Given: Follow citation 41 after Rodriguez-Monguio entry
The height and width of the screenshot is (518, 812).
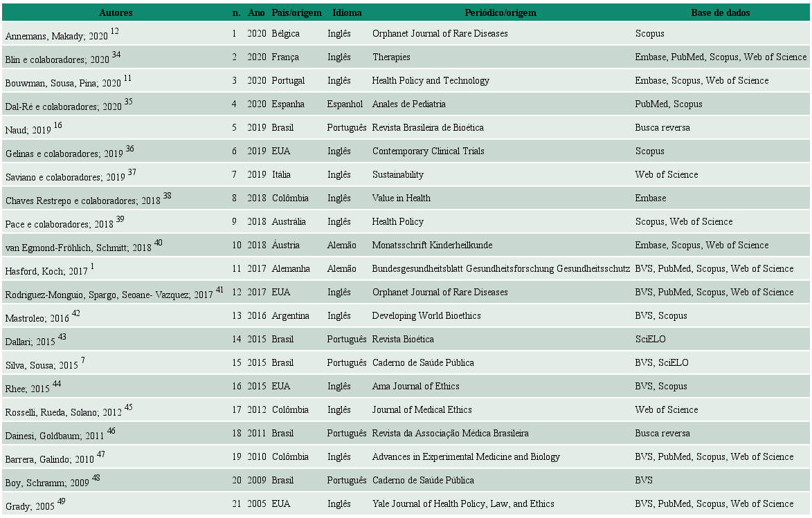Looking at the screenshot, I should click(219, 290).
